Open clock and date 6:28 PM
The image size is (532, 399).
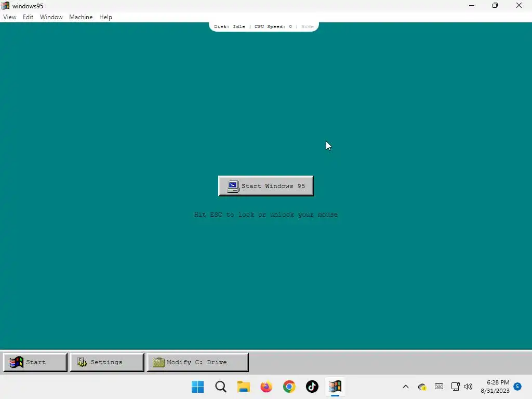pyautogui.click(x=495, y=387)
